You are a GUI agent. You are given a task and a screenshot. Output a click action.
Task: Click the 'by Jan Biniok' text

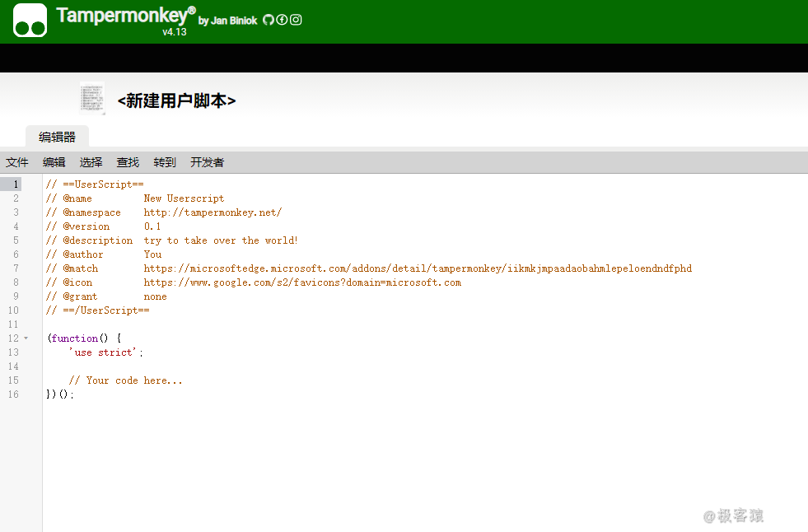tap(228, 21)
